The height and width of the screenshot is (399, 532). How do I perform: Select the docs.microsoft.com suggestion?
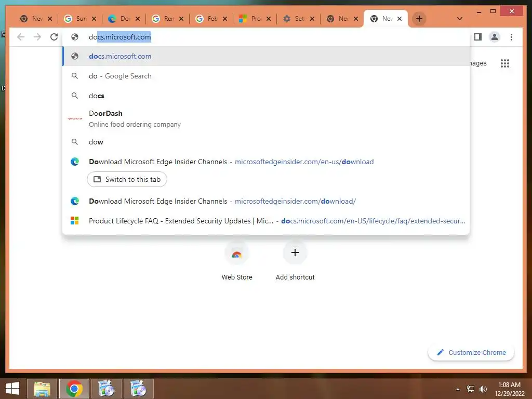tap(266, 56)
